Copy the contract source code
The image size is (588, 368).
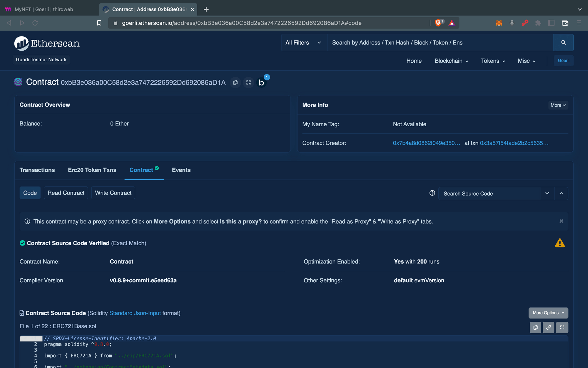[535, 327]
